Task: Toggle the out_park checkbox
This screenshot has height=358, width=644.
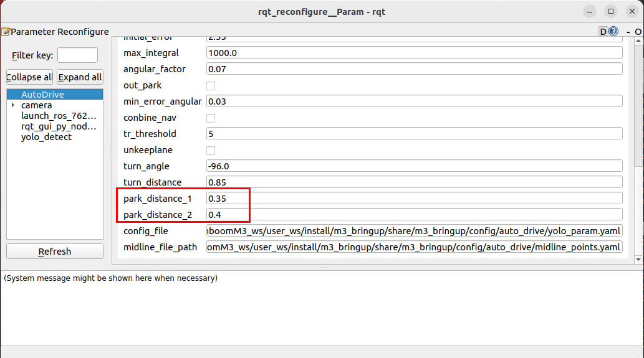Action: (211, 86)
